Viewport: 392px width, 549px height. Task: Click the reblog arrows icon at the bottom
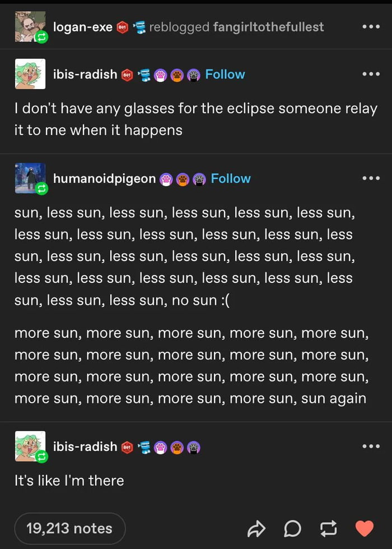pyautogui.click(x=329, y=528)
